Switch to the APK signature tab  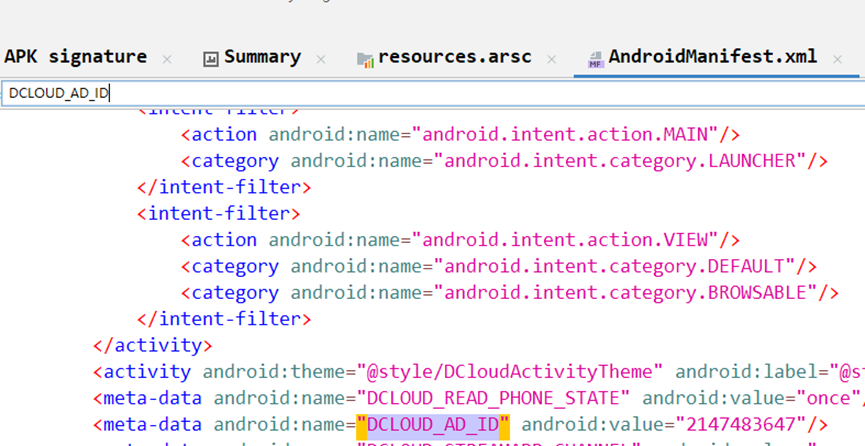tap(75, 57)
